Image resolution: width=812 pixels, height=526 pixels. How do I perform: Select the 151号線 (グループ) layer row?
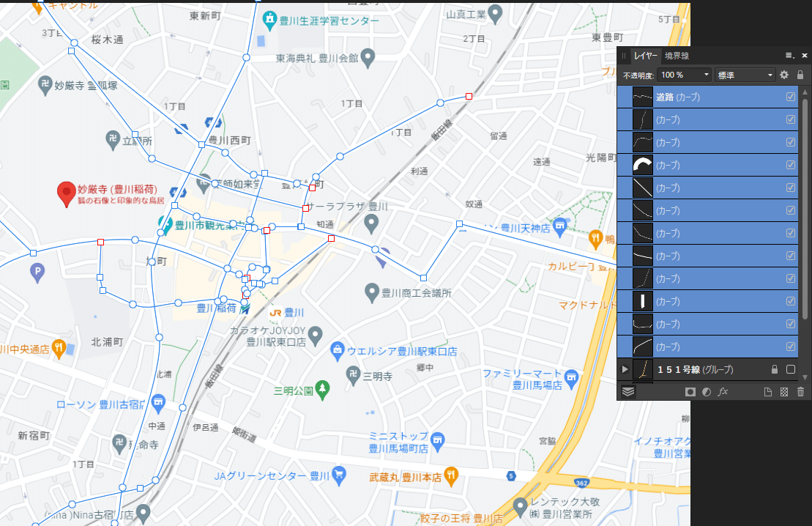pos(707,369)
